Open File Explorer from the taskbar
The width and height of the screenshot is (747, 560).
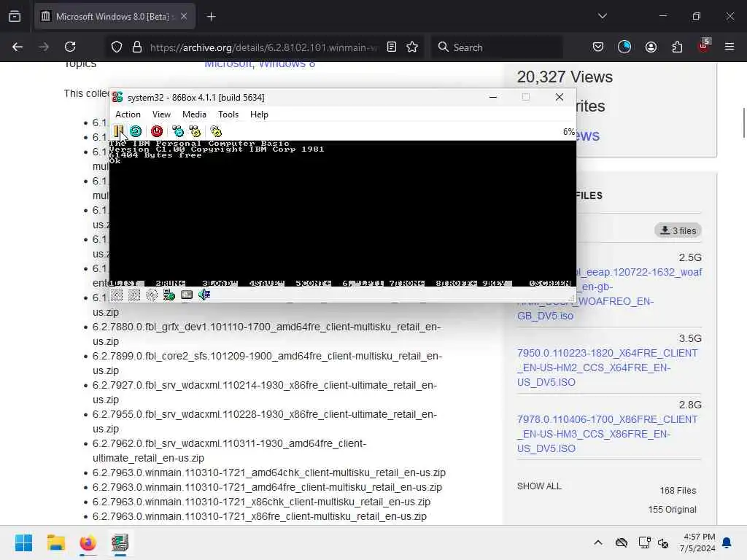coord(55,542)
